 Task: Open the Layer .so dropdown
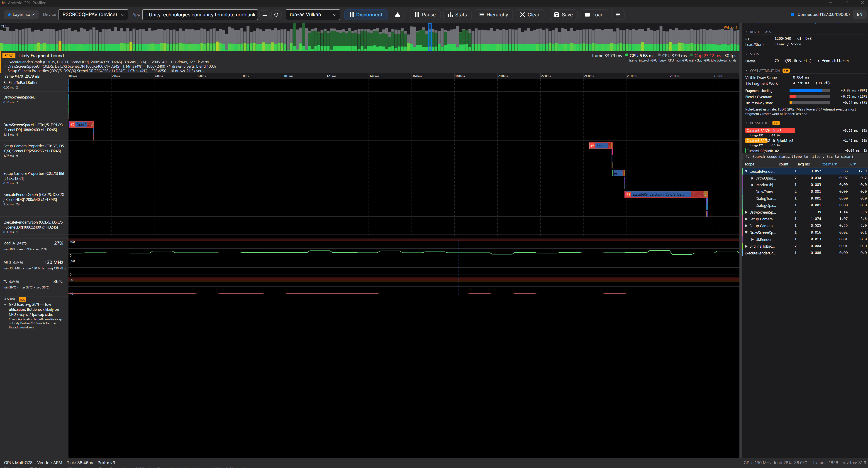(x=21, y=15)
